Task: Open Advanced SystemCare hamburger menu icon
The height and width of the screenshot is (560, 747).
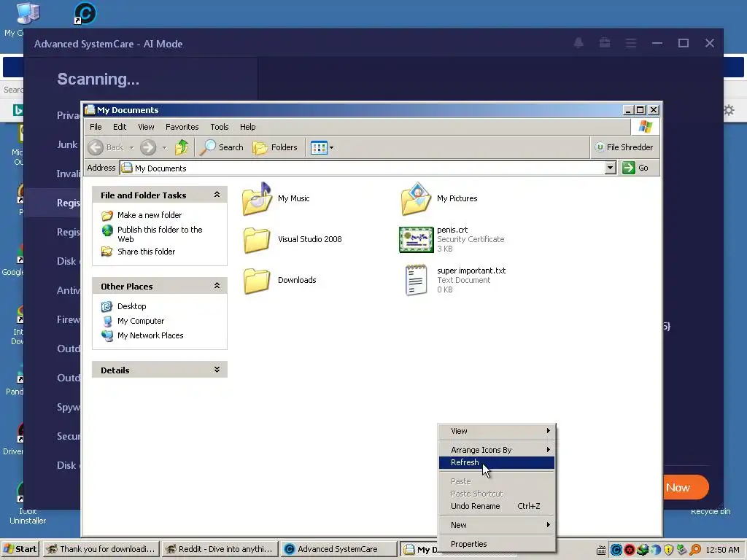Action: point(631,43)
